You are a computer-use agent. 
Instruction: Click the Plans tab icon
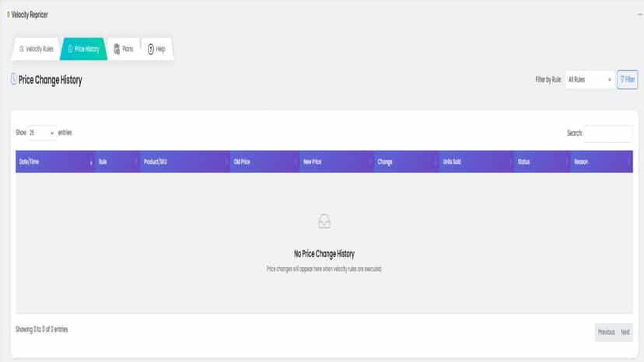tap(117, 49)
